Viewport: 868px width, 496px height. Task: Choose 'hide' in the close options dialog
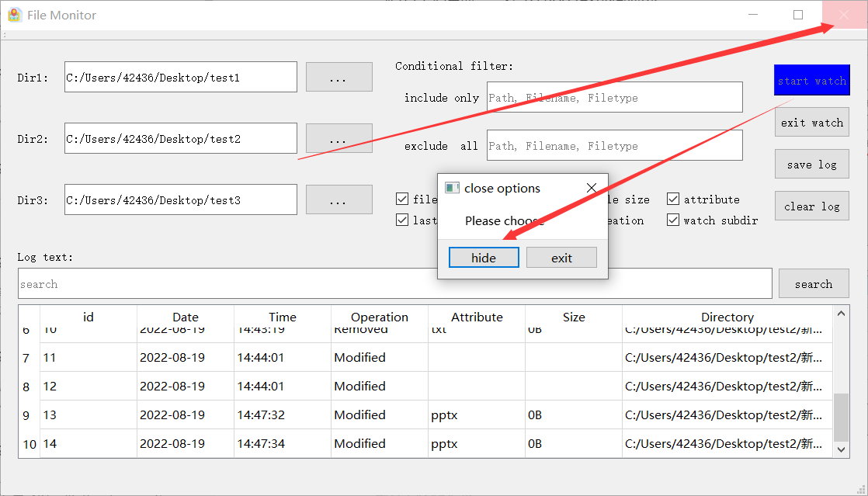coord(484,258)
